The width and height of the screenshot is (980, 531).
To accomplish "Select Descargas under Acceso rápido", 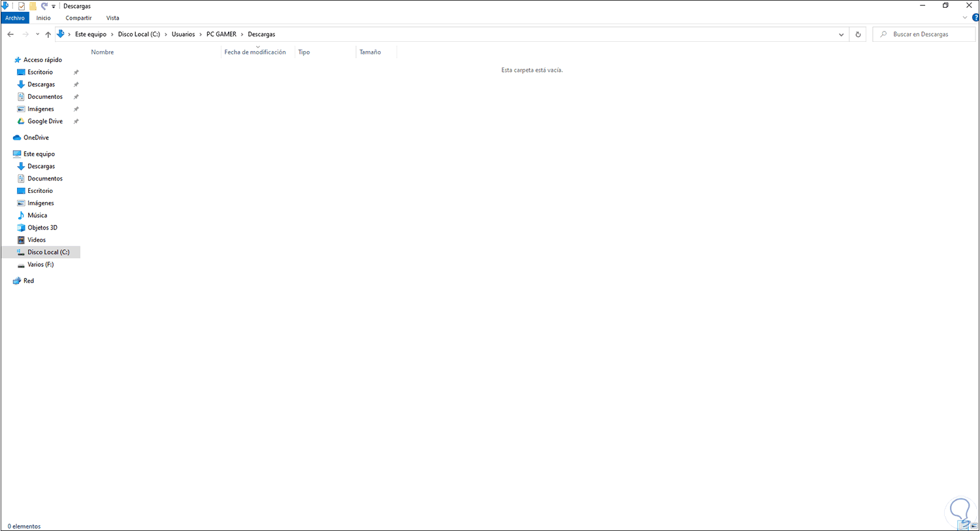I will pos(41,84).
